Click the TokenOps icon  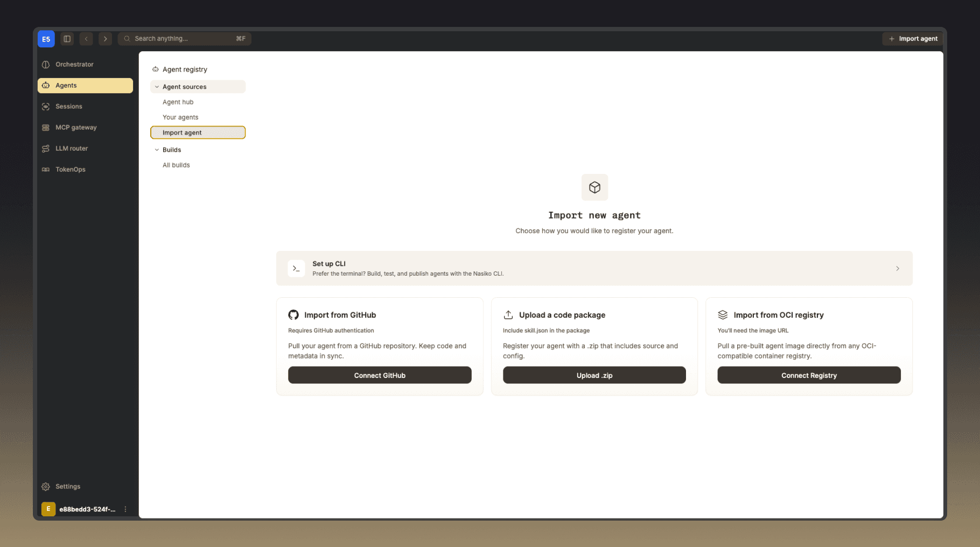pos(46,170)
